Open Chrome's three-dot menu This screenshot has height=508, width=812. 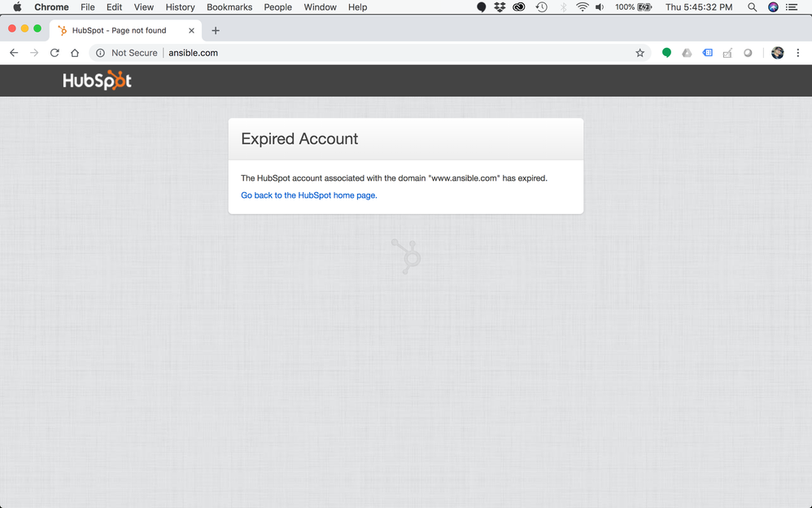pyautogui.click(x=797, y=53)
